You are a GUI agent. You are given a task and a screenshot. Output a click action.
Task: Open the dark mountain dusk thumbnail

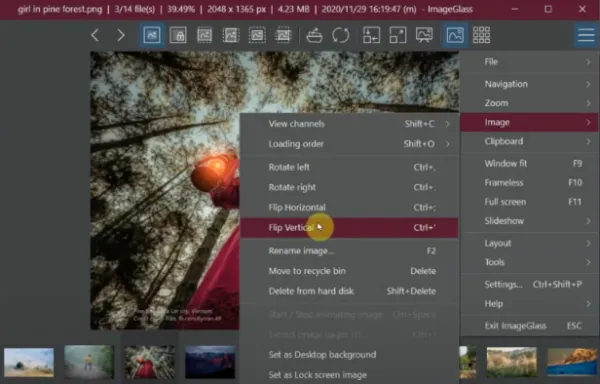[x=210, y=362]
